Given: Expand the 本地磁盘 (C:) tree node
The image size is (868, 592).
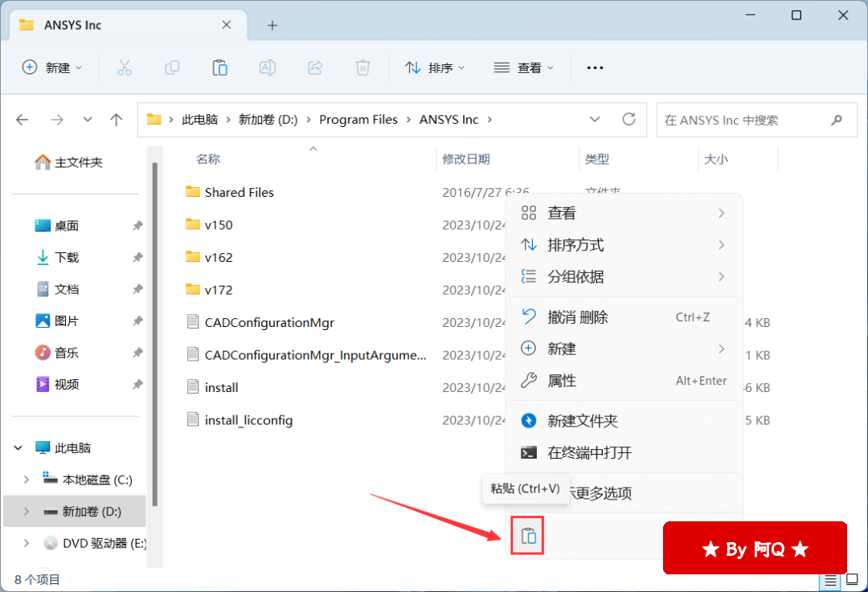Looking at the screenshot, I should pyautogui.click(x=27, y=480).
